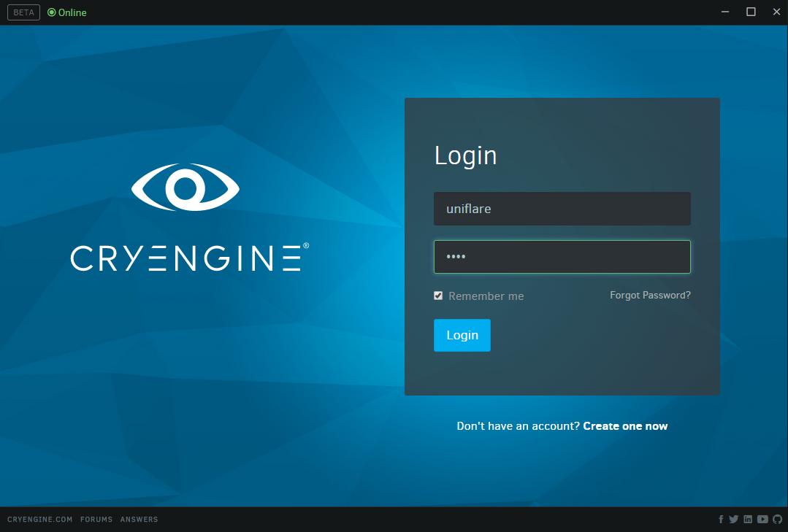Maximize the launcher window

[x=751, y=12]
